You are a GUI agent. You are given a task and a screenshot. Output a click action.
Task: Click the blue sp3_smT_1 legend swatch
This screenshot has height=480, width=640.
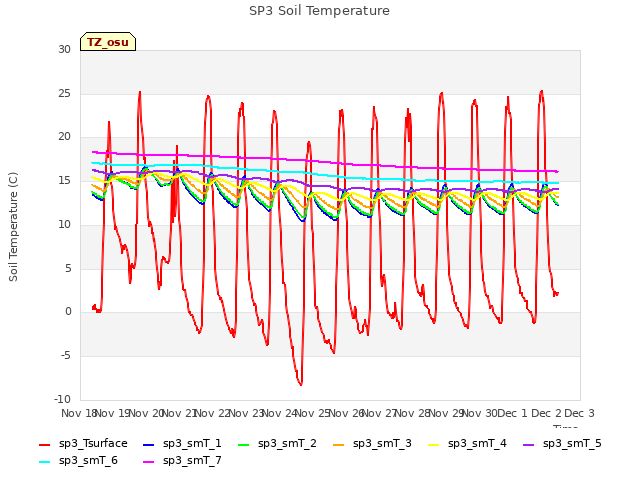(149, 444)
